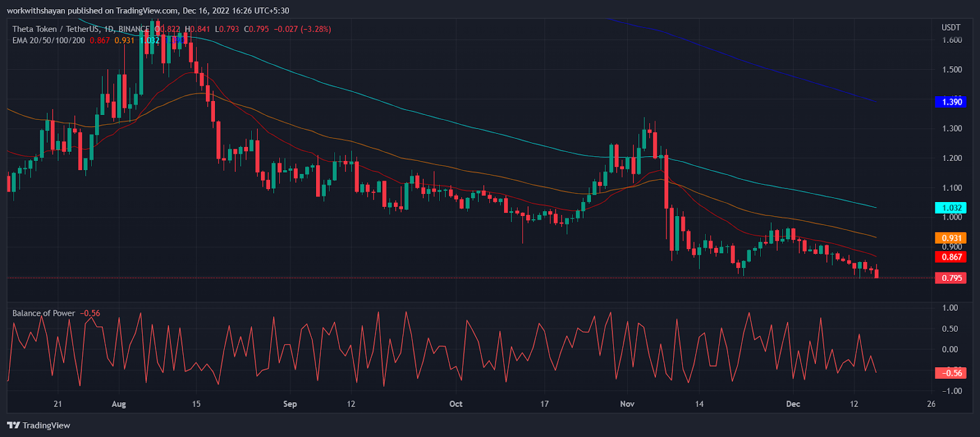Image resolution: width=980 pixels, height=437 pixels.
Task: Click the 17 date label on time axis
Action: pos(545,404)
